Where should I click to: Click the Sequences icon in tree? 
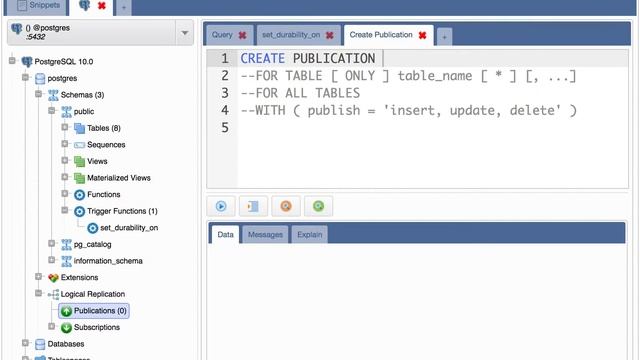tap(79, 145)
